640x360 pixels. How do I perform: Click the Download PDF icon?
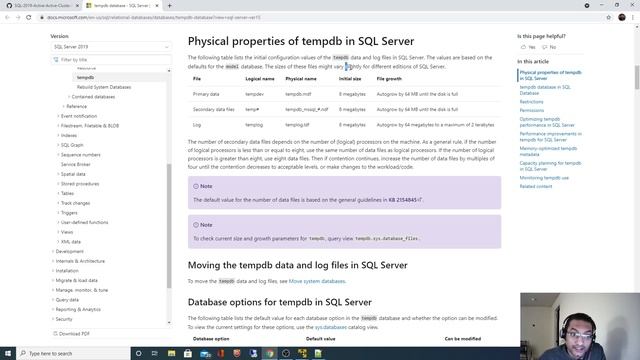pyautogui.click(x=55, y=333)
